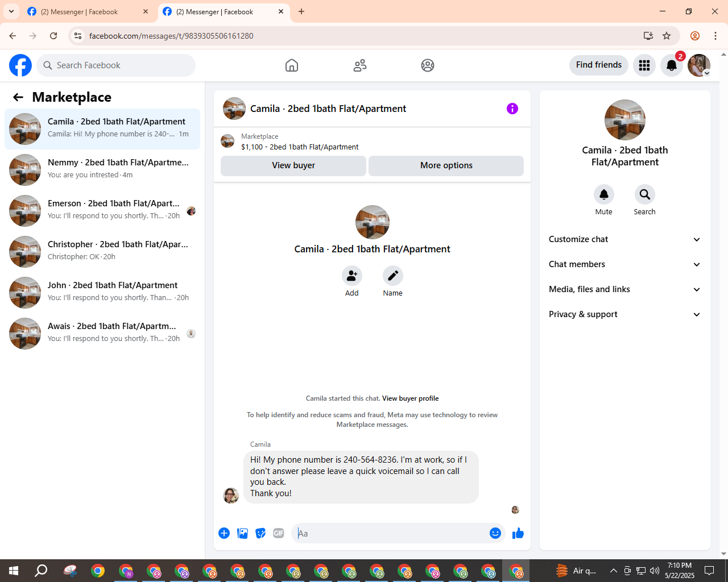The width and height of the screenshot is (728, 582).
Task: Click the Search Facebook field
Action: (116, 65)
